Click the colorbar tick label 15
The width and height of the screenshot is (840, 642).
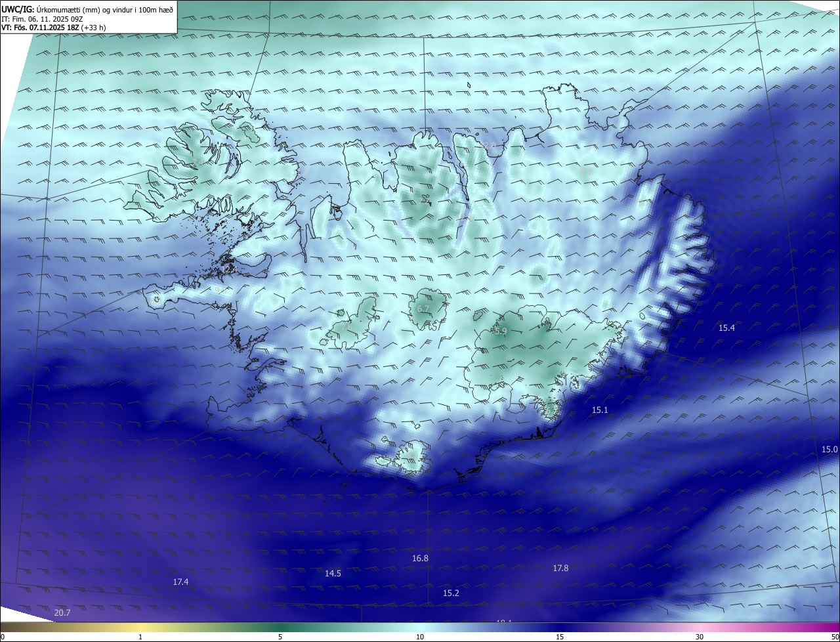coord(560,637)
